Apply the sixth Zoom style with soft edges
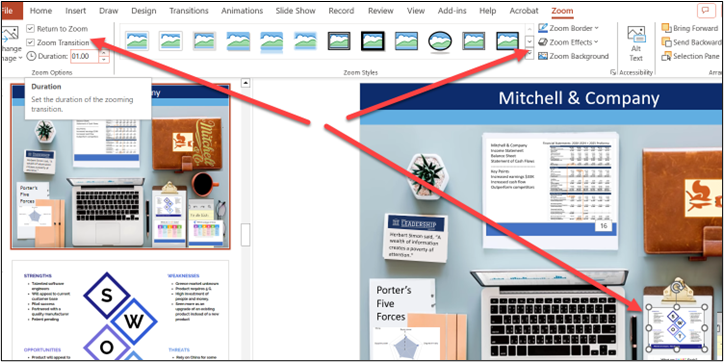Viewport: 724px width, 362px height. pos(306,41)
